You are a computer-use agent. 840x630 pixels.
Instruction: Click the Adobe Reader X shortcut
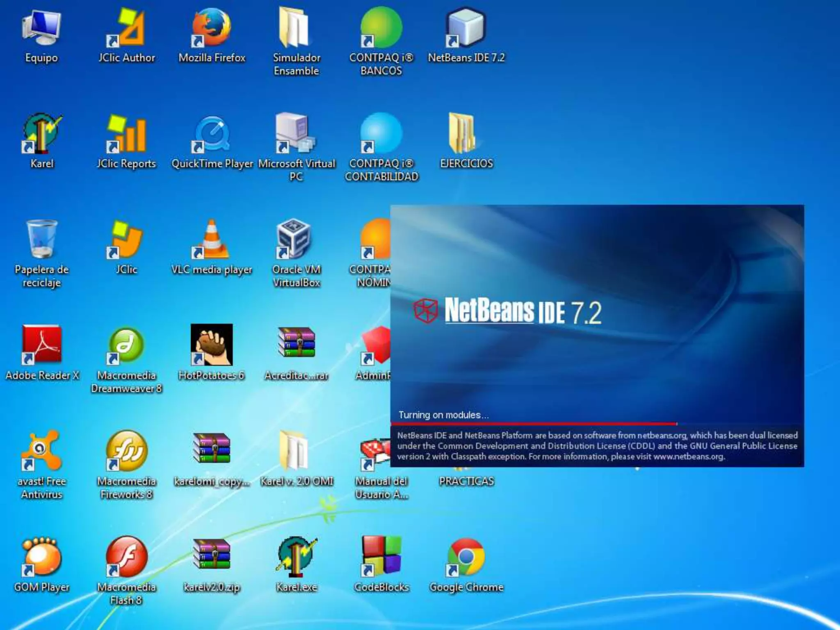click(x=42, y=345)
